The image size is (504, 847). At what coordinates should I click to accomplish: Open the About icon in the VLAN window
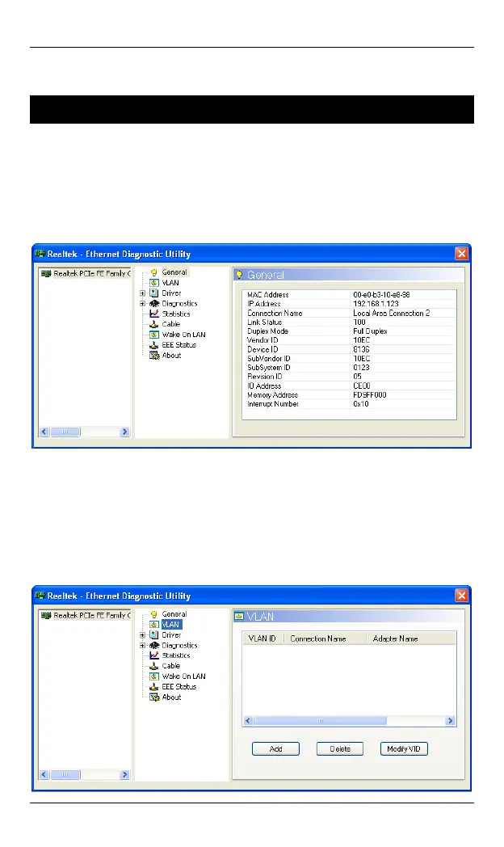coord(154,697)
